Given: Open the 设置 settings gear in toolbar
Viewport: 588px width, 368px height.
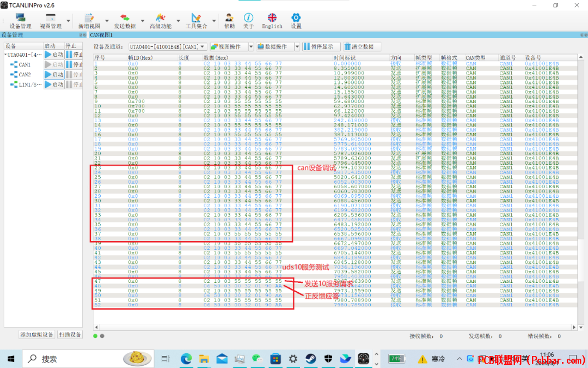Looking at the screenshot, I should [296, 21].
